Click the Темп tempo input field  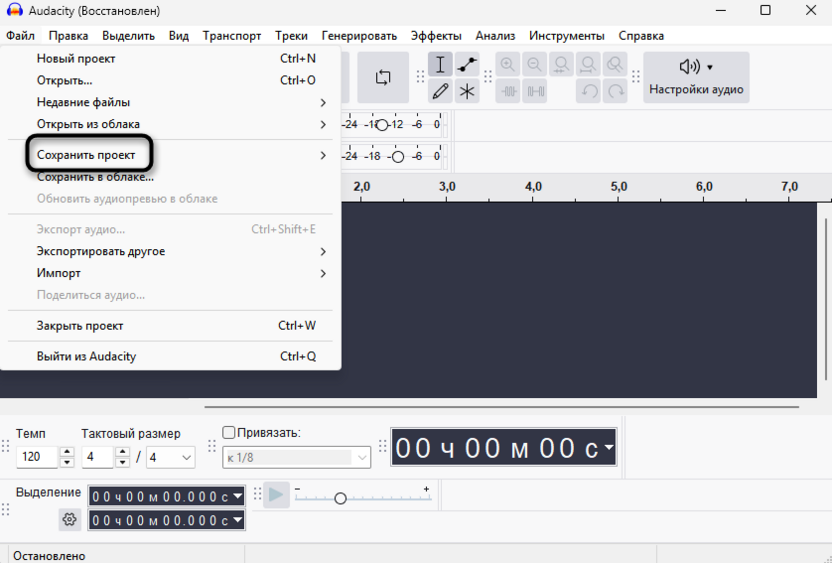click(36, 457)
